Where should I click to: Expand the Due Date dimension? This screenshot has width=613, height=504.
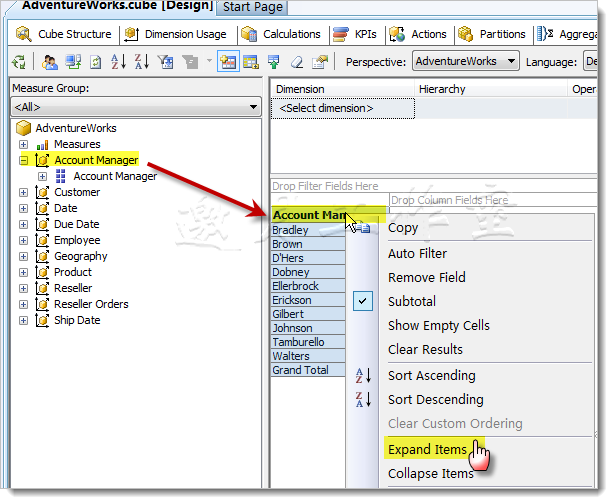[x=23, y=224]
